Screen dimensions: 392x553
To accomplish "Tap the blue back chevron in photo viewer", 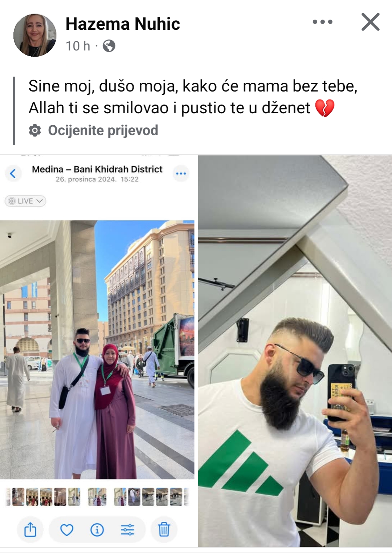I will point(13,174).
